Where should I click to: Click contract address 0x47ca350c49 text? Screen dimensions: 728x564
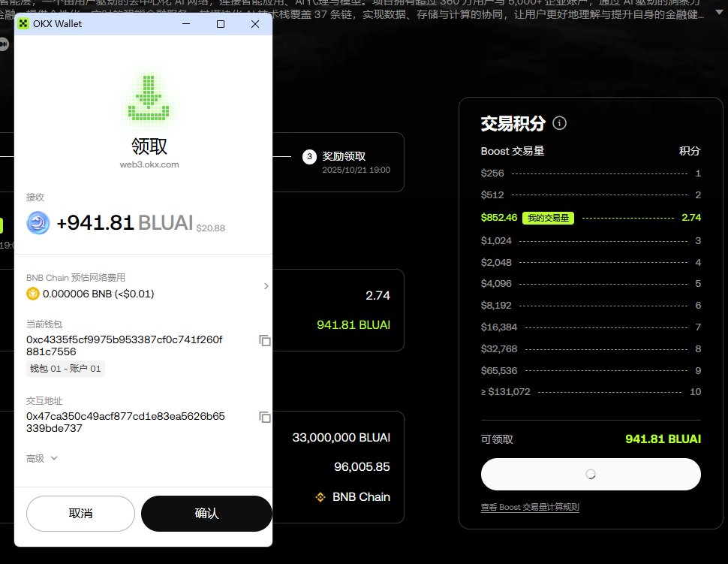(125, 422)
